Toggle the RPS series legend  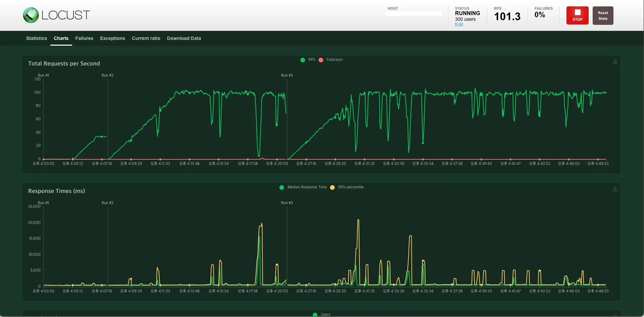click(x=308, y=60)
